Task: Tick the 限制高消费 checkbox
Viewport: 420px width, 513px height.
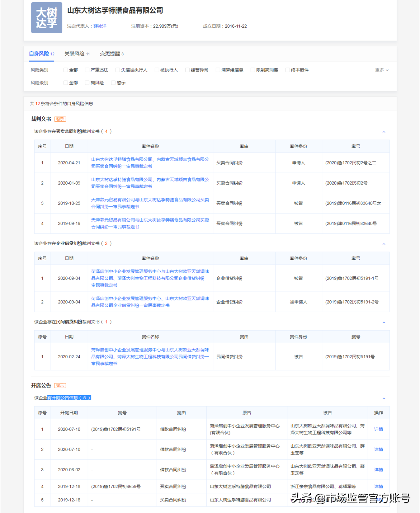Action: click(253, 70)
